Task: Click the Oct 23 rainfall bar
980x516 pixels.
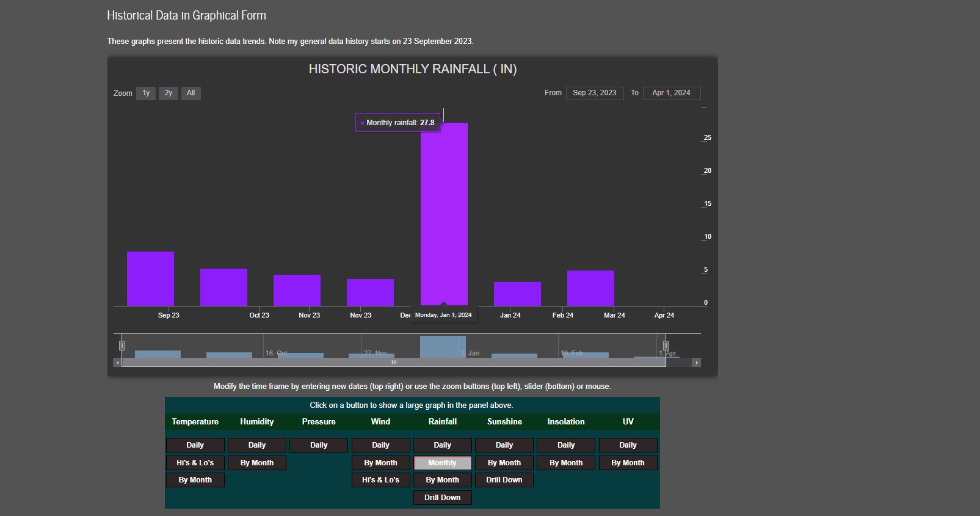Action: (x=223, y=287)
